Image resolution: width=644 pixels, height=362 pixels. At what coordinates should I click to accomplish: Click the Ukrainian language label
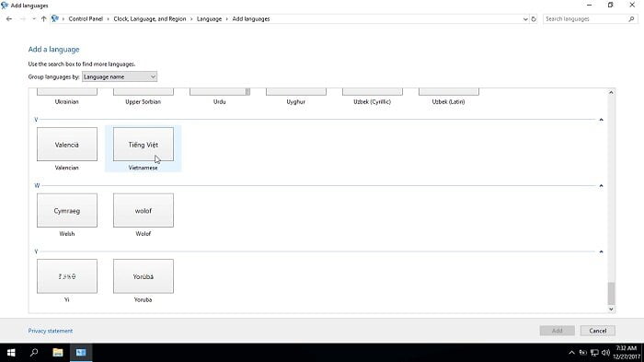click(66, 101)
